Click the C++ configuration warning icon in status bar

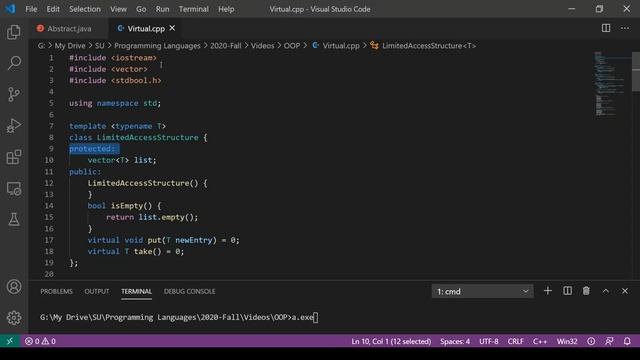pos(591,341)
